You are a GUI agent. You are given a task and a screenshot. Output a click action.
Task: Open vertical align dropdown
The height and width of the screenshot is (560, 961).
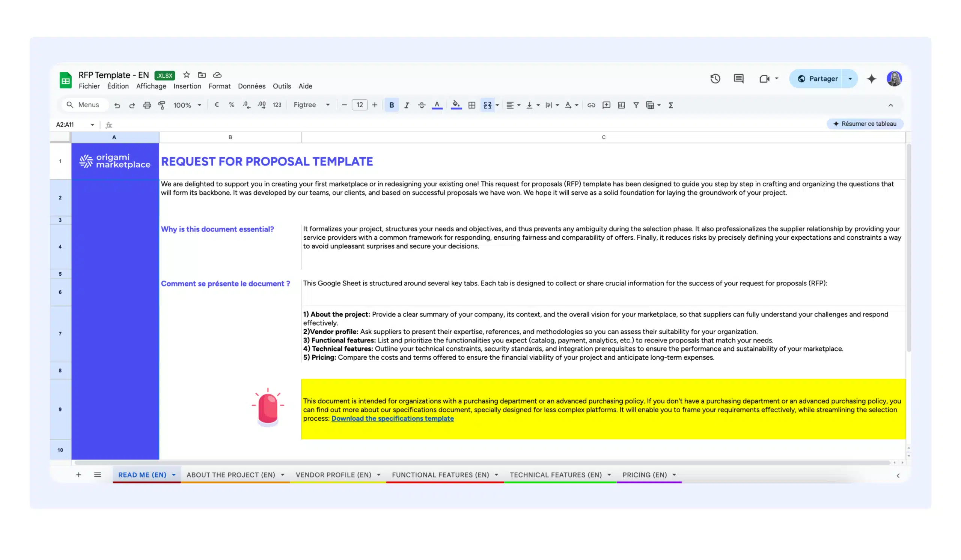[x=532, y=105]
